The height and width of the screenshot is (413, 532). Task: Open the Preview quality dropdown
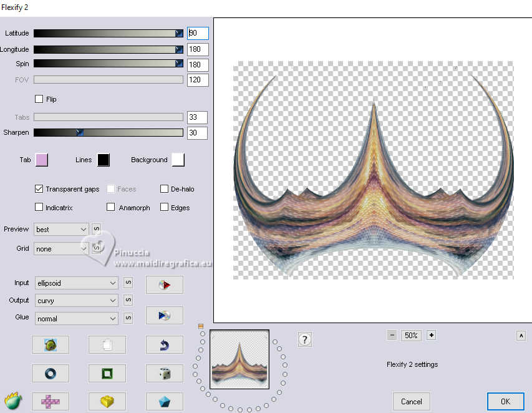(x=61, y=230)
